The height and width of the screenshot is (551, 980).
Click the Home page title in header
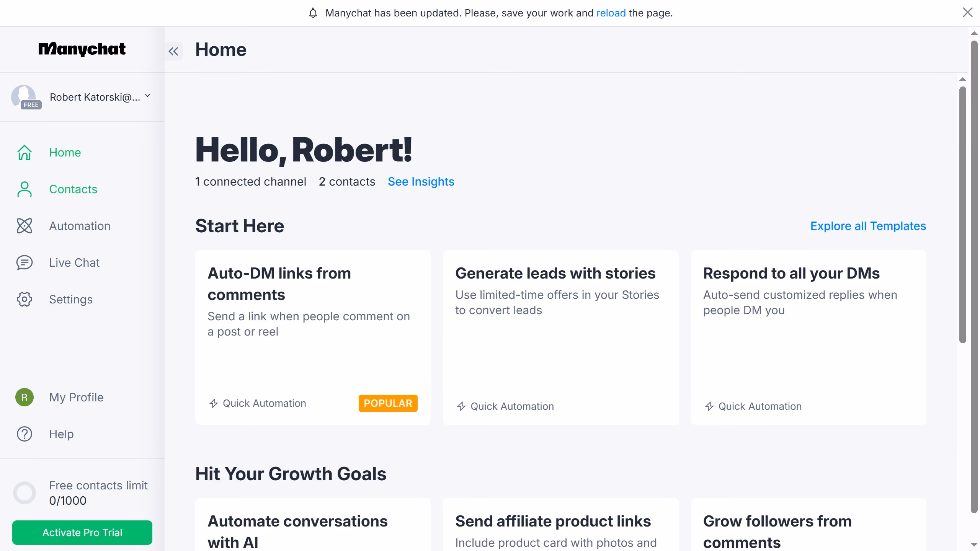point(221,50)
